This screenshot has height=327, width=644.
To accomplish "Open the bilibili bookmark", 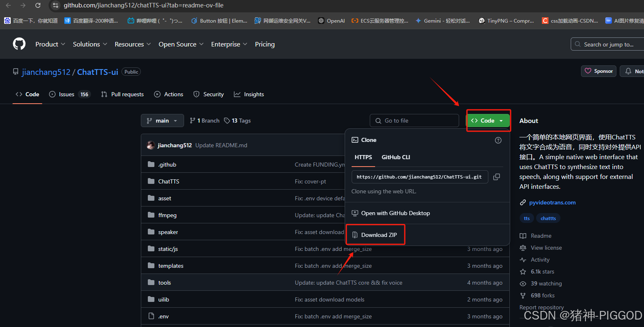I will tap(155, 21).
